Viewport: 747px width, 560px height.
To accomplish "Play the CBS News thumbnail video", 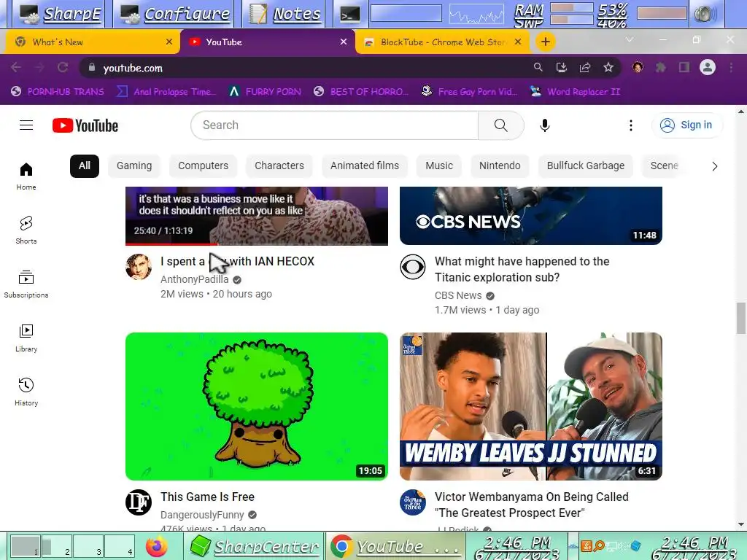I will click(x=531, y=216).
